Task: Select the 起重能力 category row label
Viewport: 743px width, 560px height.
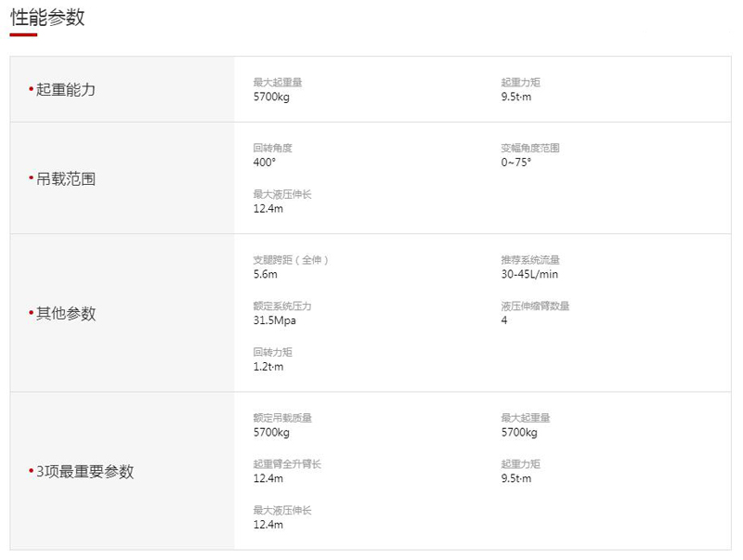Action: 65,90
